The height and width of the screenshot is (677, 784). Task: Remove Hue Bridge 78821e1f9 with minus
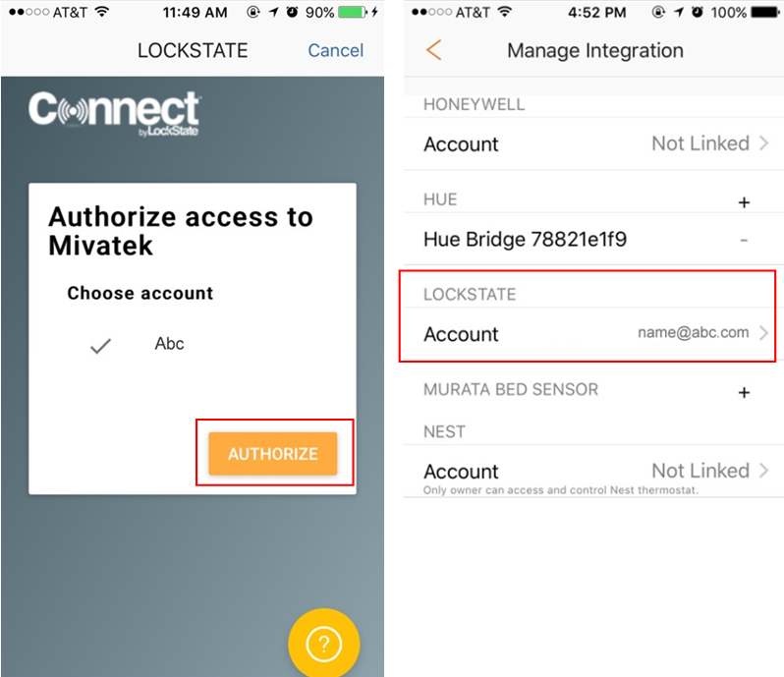click(x=744, y=241)
